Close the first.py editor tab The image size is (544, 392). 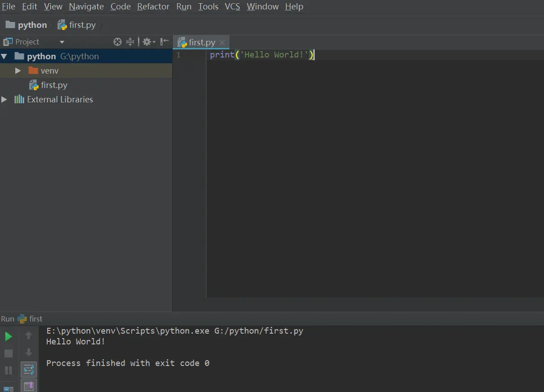click(222, 43)
